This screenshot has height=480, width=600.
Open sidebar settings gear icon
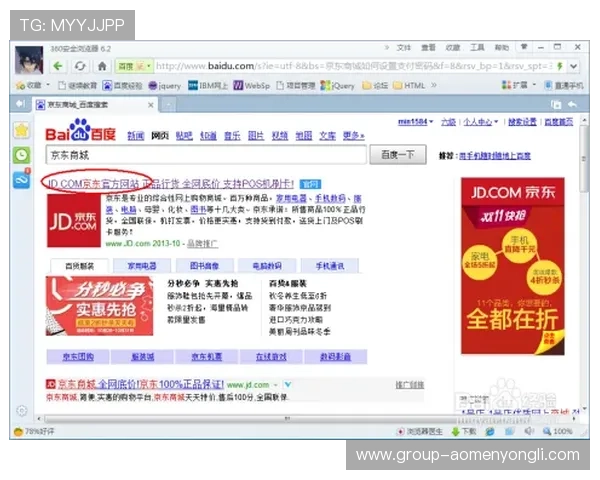coord(22,411)
